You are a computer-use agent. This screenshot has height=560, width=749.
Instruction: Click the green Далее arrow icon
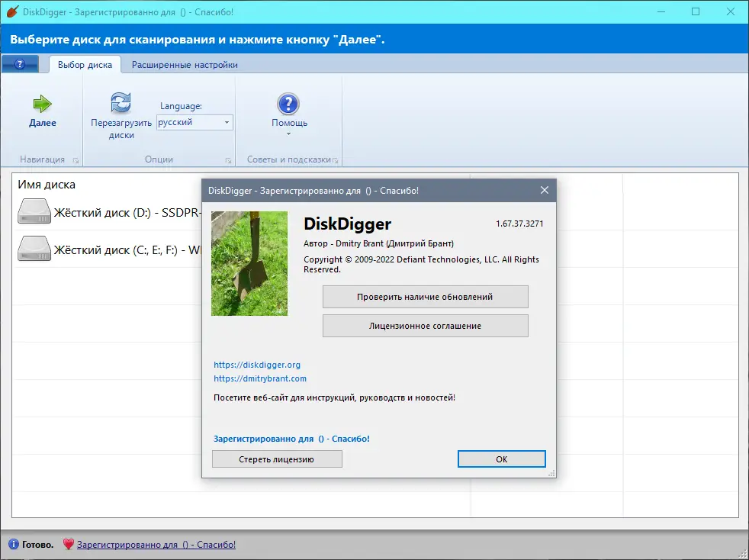click(43, 103)
